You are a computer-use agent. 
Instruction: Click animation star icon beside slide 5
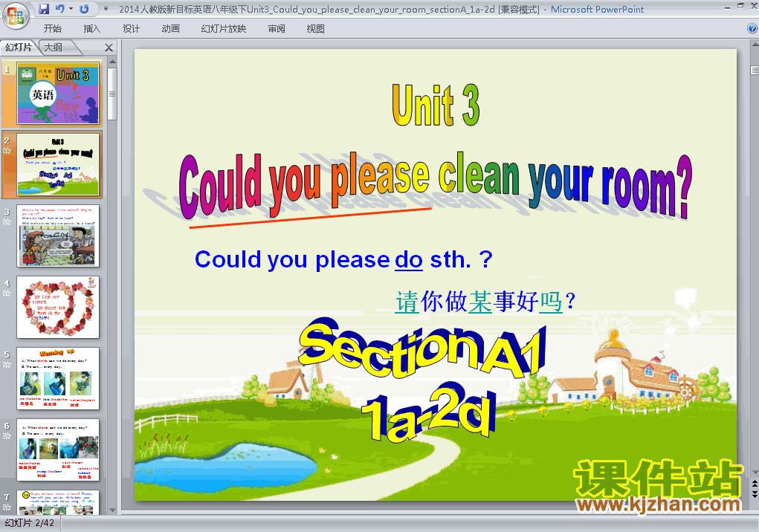click(x=7, y=365)
